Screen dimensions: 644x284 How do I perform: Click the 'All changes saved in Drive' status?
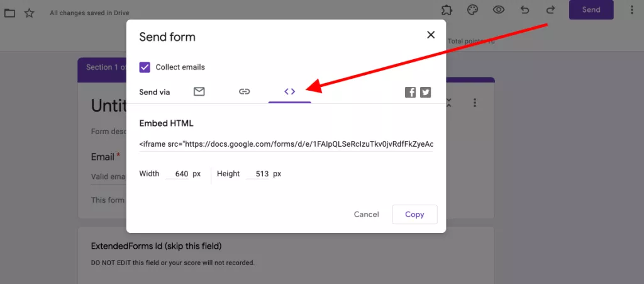[89, 13]
